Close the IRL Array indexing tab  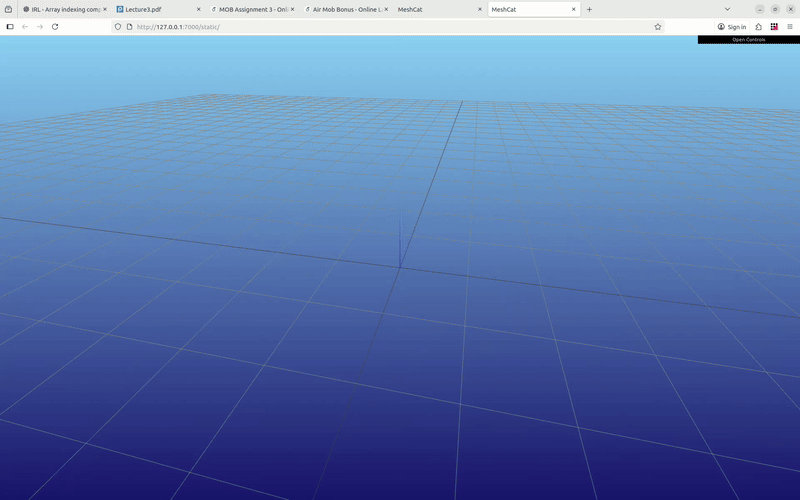pos(105,9)
